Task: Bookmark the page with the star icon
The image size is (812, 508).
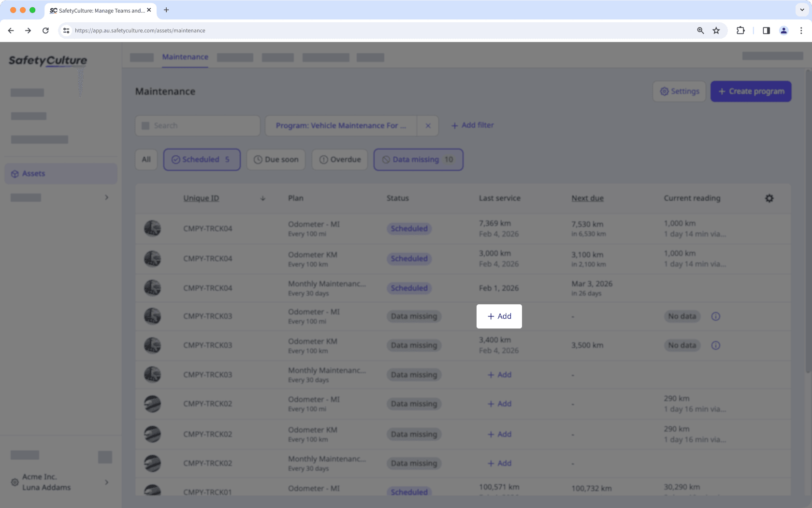Action: pos(716,30)
